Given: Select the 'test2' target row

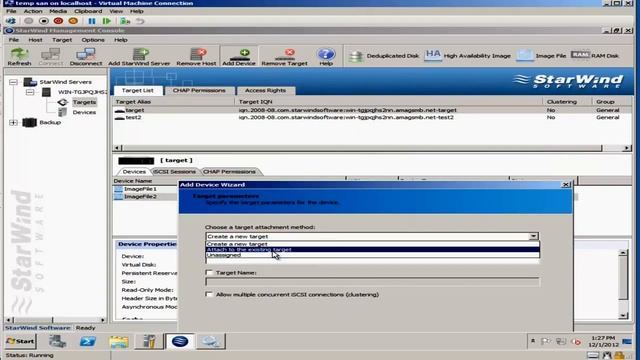Looking at the screenshot, I should (371, 117).
